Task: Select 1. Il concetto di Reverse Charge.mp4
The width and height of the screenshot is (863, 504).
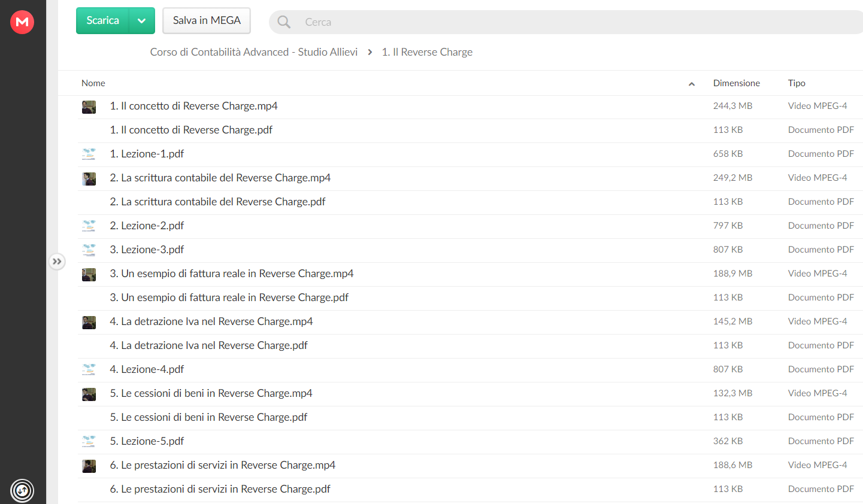Action: [x=193, y=106]
